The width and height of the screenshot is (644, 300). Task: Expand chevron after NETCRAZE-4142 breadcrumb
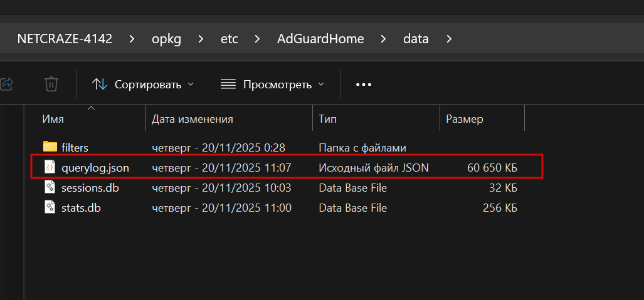132,39
